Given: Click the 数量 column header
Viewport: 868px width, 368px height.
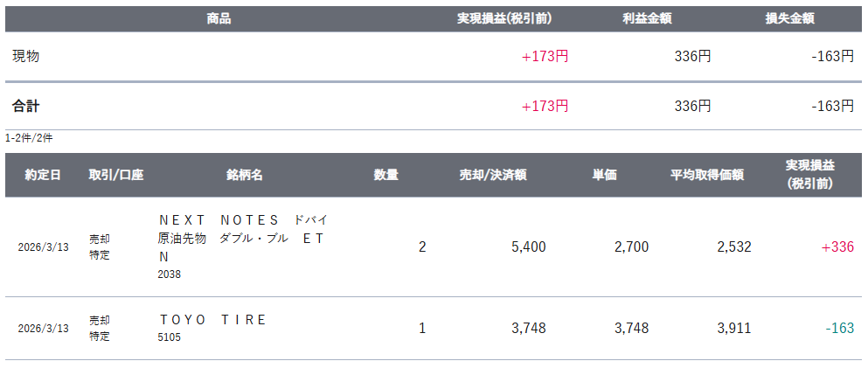Looking at the screenshot, I should click(x=385, y=175).
